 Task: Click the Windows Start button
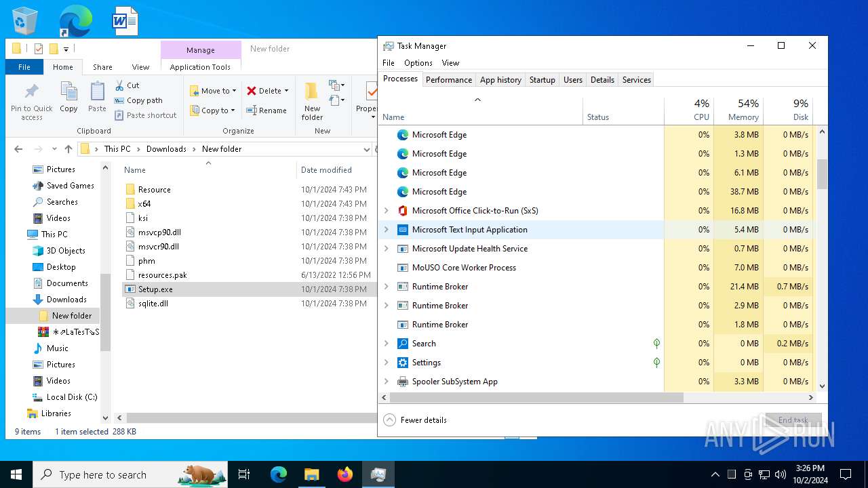pyautogui.click(x=16, y=474)
